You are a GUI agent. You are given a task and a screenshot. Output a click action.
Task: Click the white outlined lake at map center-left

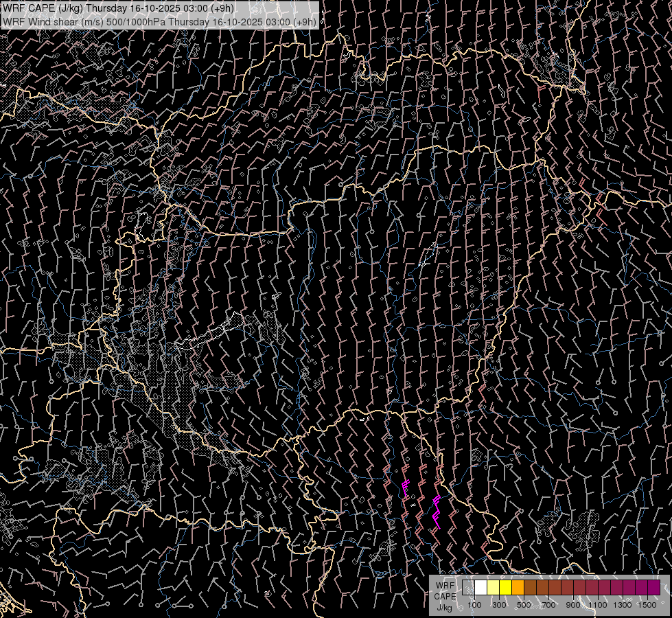(x=209, y=334)
